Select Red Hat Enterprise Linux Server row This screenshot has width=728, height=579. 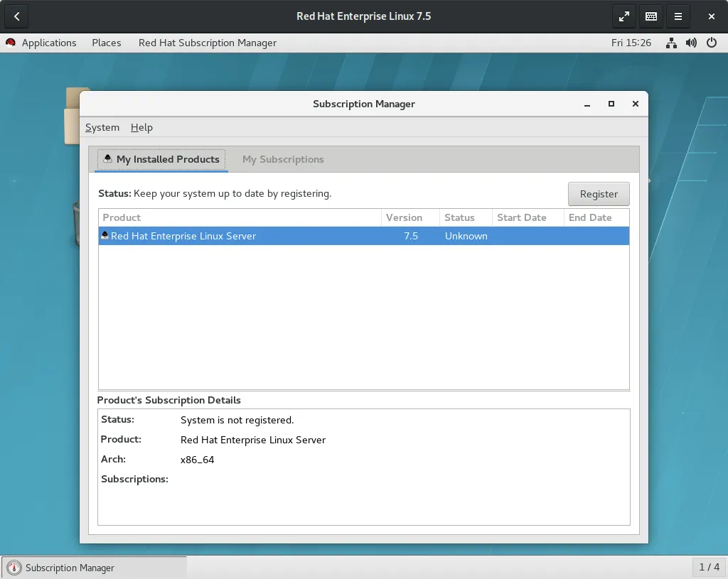click(x=284, y=236)
